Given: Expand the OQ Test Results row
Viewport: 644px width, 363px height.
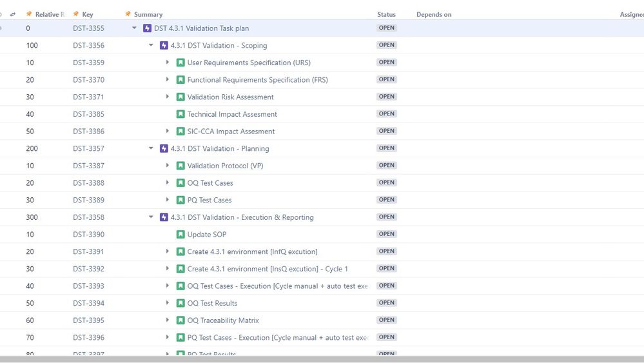Looking at the screenshot, I should tap(167, 302).
